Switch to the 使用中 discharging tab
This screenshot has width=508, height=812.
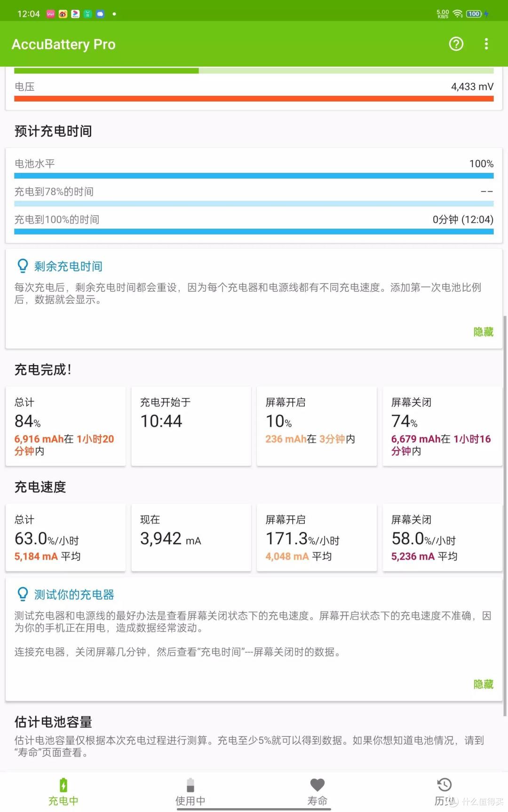190,792
